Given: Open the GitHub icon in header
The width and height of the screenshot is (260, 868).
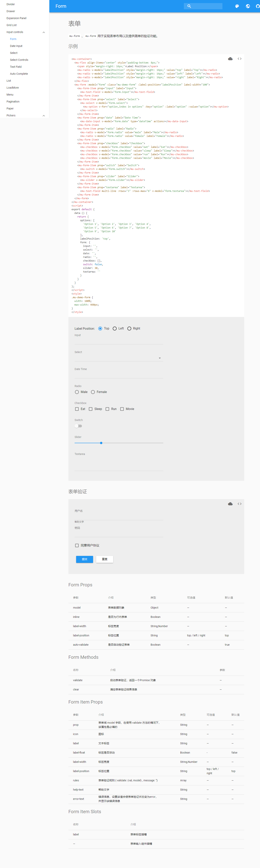Looking at the screenshot, I should coord(258,6).
